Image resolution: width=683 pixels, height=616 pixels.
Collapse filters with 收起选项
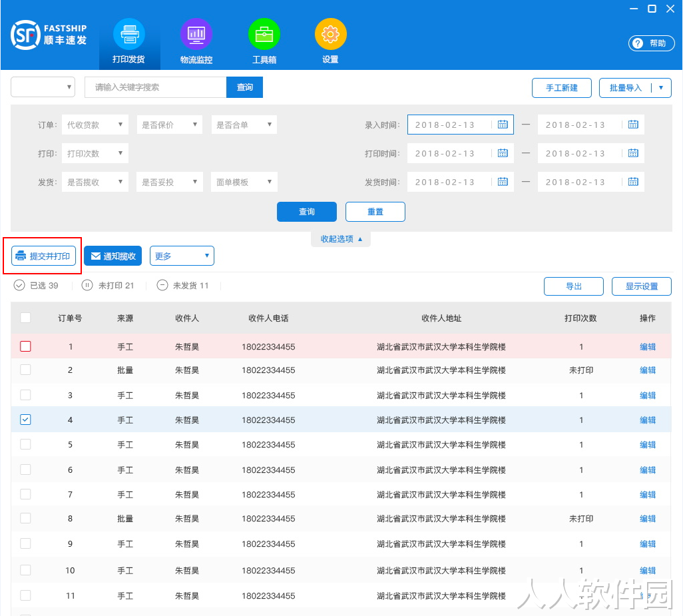coord(341,238)
